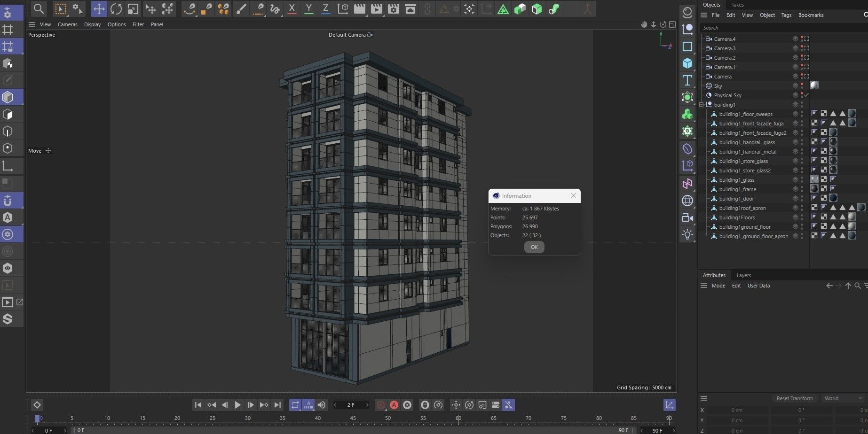This screenshot has width=868, height=434.
Task: Open the Rectangle spline icon
Action: (687, 46)
